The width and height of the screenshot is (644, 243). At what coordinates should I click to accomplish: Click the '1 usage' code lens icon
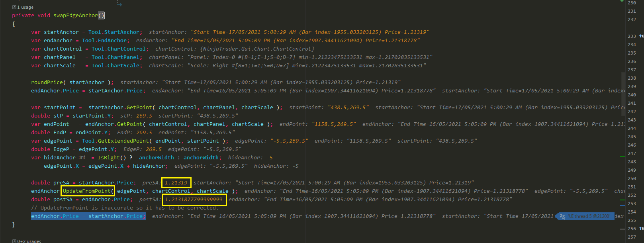14,7
